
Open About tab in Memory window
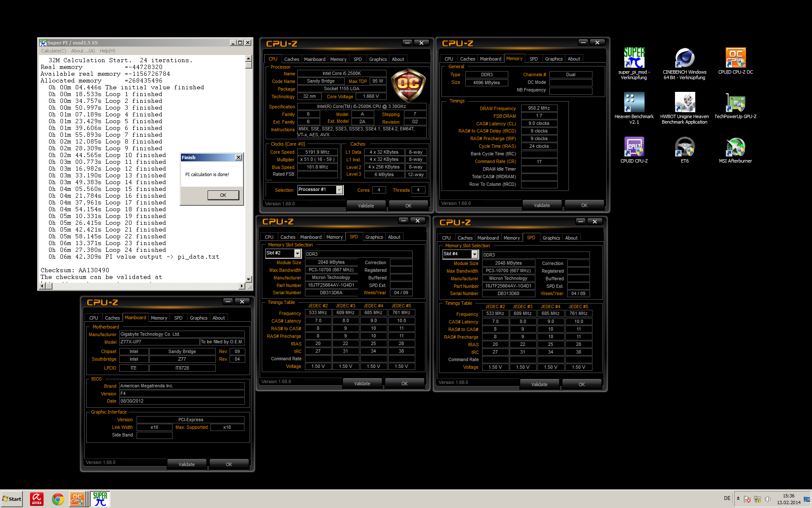574,59
